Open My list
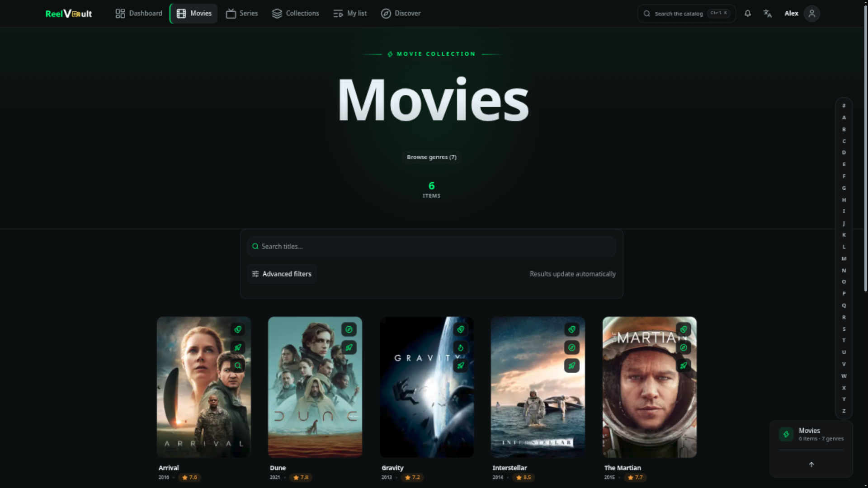Image resolution: width=868 pixels, height=488 pixels. pos(350,14)
